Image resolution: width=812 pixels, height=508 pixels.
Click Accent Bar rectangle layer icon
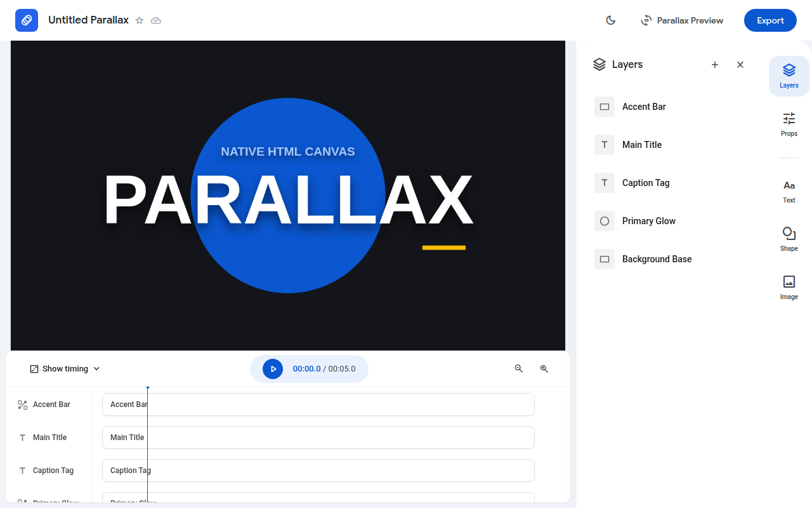point(605,107)
